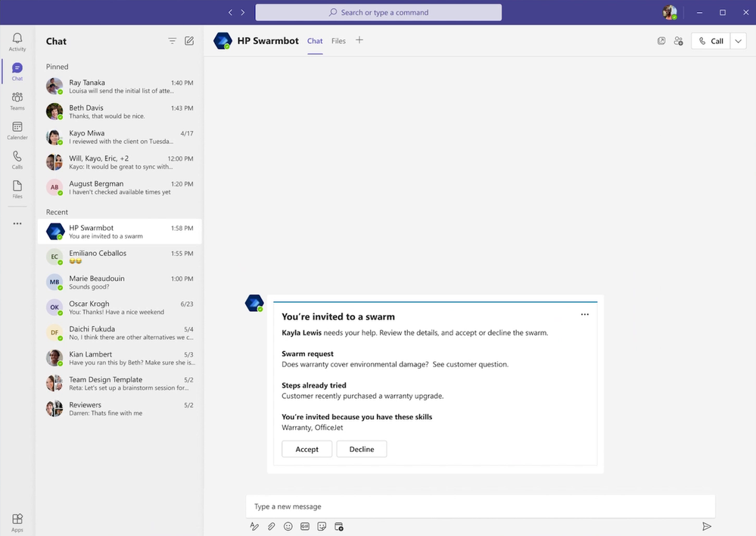Screen dimensions: 756x536
Task: Expand the Call options dropdown arrow
Action: pyautogui.click(x=739, y=41)
